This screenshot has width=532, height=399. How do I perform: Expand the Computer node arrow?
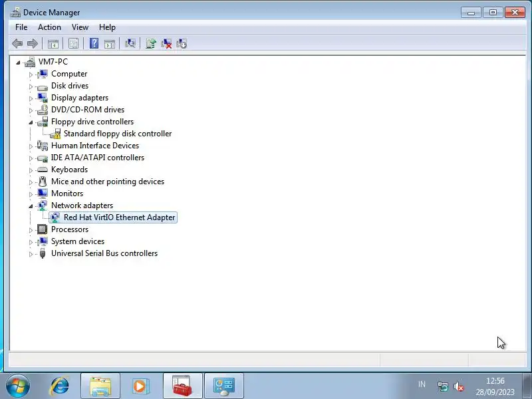click(31, 74)
